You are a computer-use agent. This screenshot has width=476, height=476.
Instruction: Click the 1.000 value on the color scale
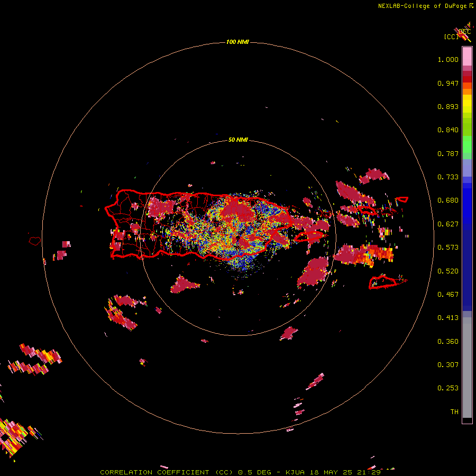[448, 59]
